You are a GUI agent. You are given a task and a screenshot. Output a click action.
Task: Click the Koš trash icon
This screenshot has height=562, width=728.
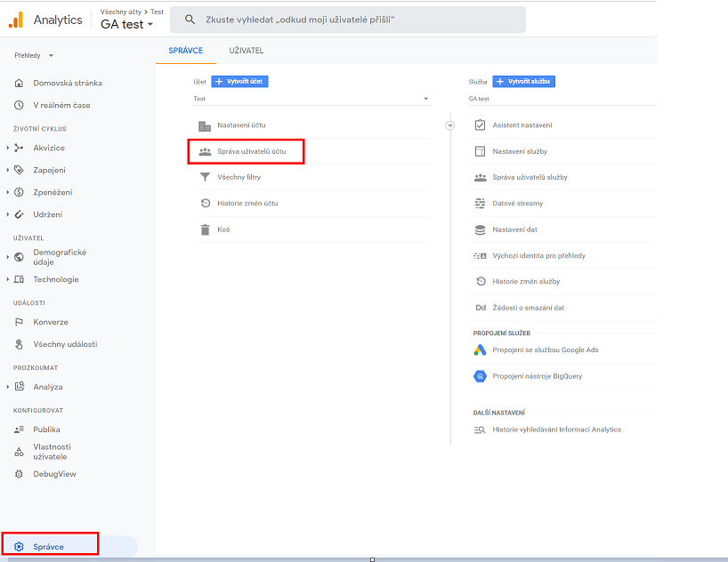click(x=205, y=229)
